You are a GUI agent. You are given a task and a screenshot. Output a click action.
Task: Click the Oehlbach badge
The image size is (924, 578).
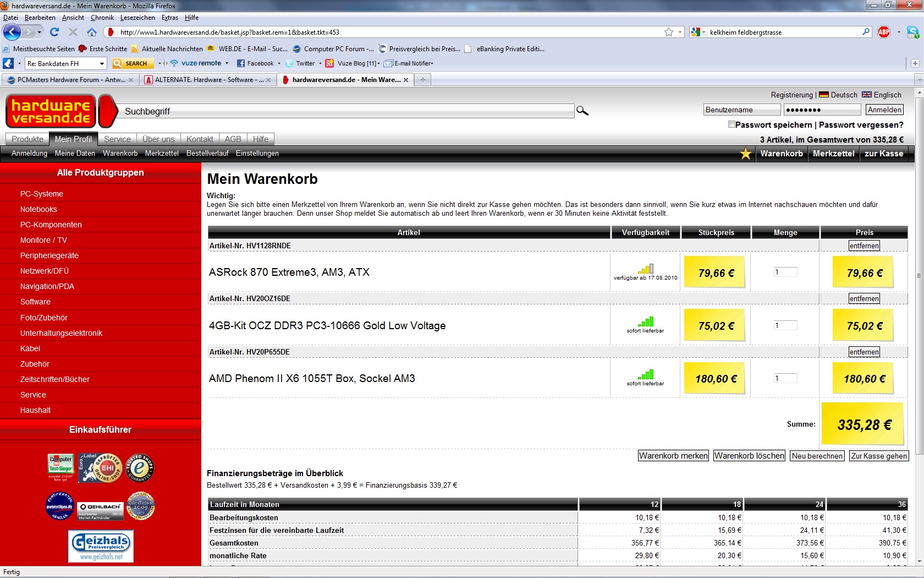[101, 511]
